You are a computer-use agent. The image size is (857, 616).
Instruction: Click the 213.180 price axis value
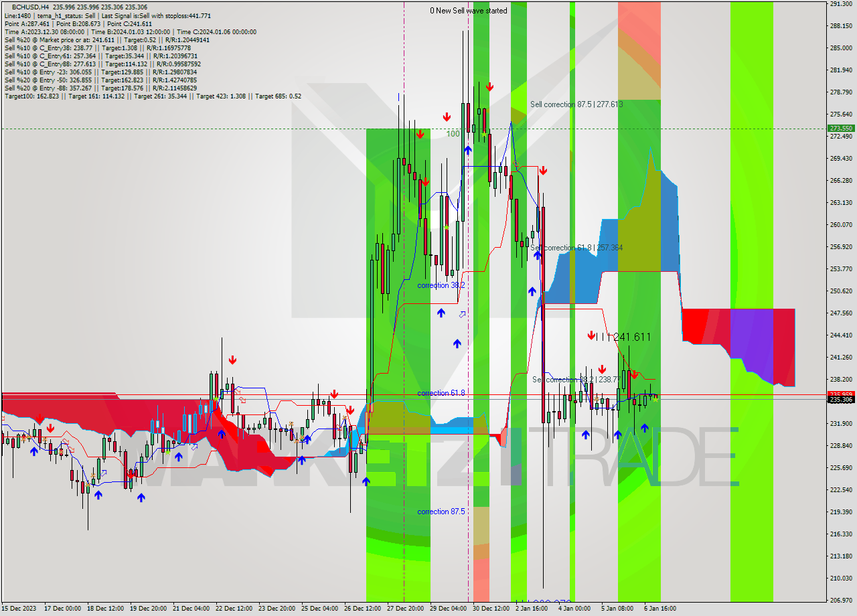point(841,556)
